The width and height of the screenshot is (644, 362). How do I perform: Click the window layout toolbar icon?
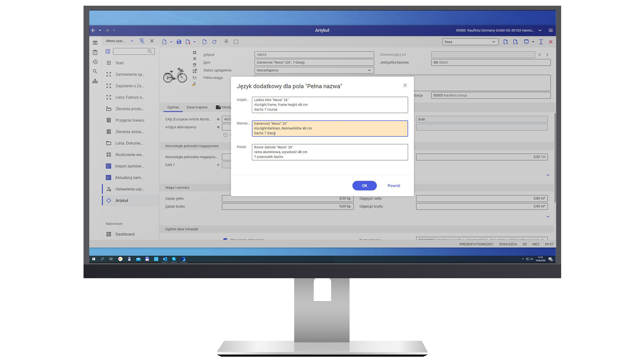click(x=526, y=42)
